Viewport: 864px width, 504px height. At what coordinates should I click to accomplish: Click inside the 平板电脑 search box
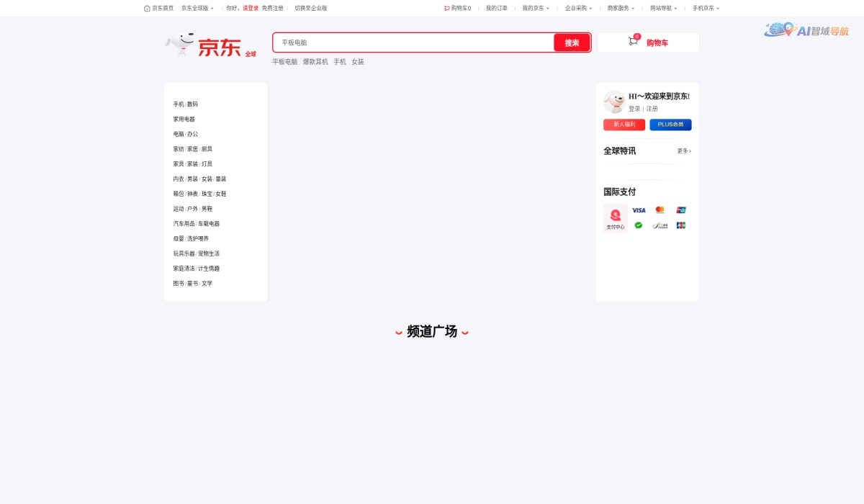pos(410,42)
